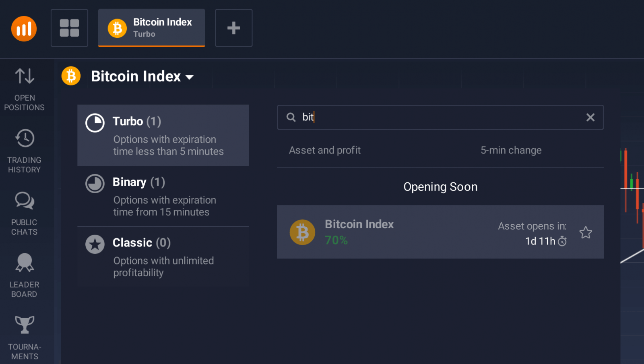Click the orange IQ Option logo

(x=24, y=29)
